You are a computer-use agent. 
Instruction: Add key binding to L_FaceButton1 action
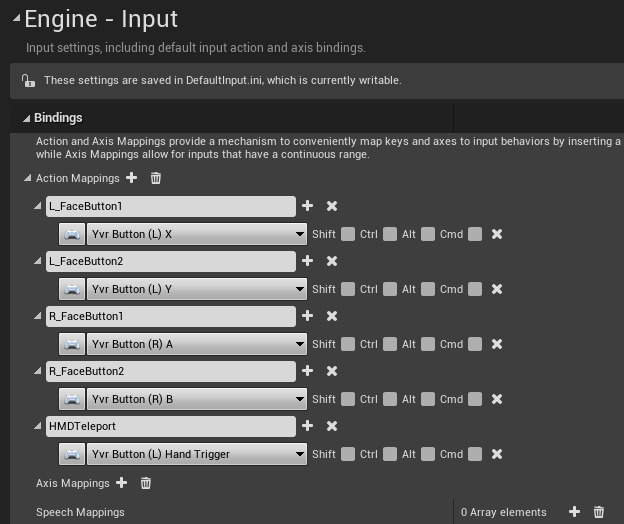[307, 206]
